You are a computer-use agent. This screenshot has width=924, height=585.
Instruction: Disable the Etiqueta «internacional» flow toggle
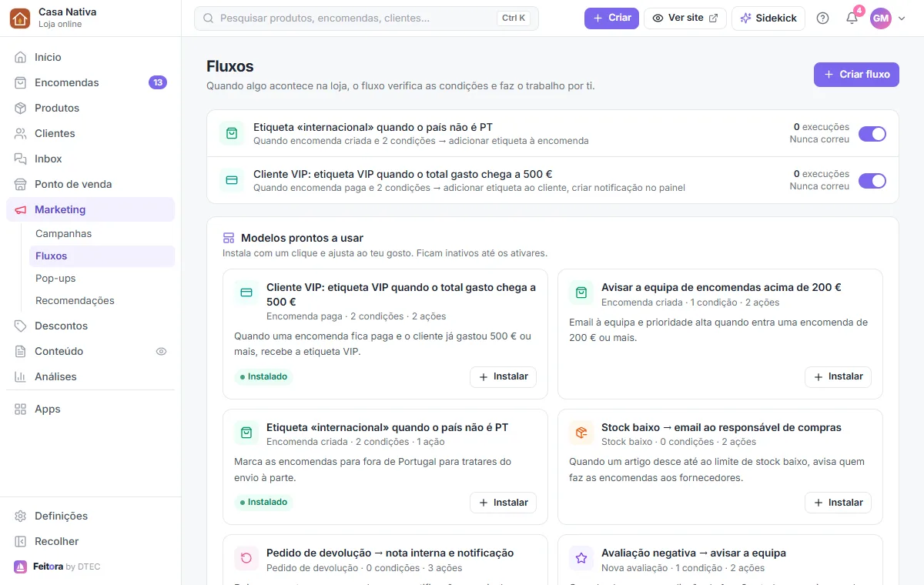click(x=872, y=134)
